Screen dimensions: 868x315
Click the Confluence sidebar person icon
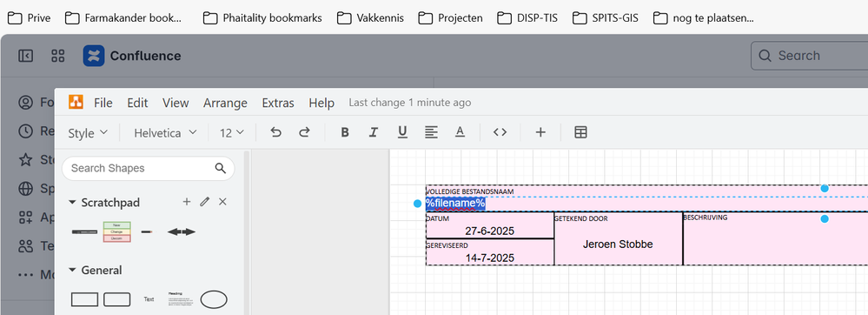coord(25,103)
